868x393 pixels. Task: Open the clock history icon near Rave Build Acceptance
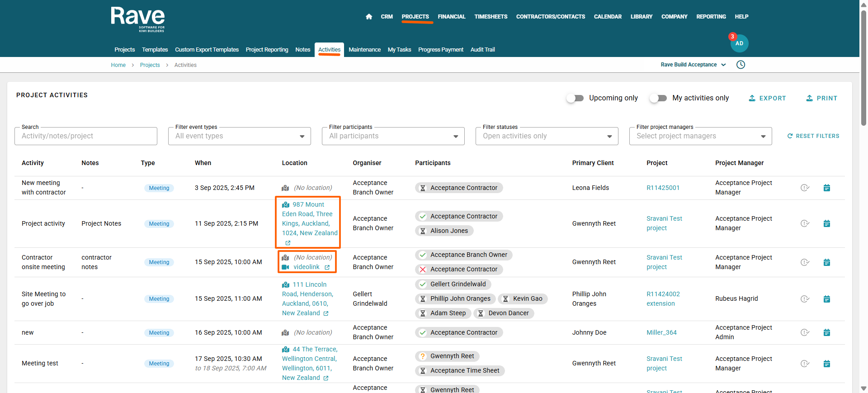tap(741, 65)
